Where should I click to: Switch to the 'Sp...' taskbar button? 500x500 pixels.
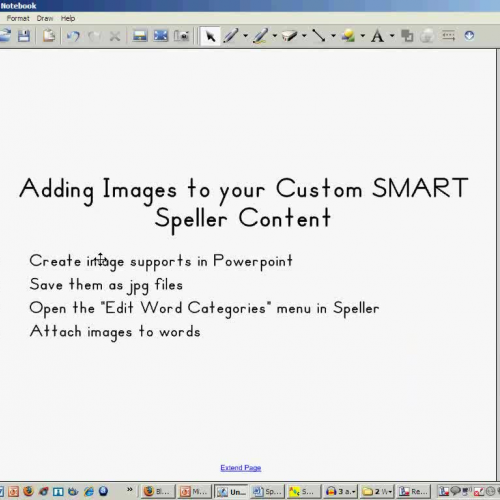[x=268, y=491]
